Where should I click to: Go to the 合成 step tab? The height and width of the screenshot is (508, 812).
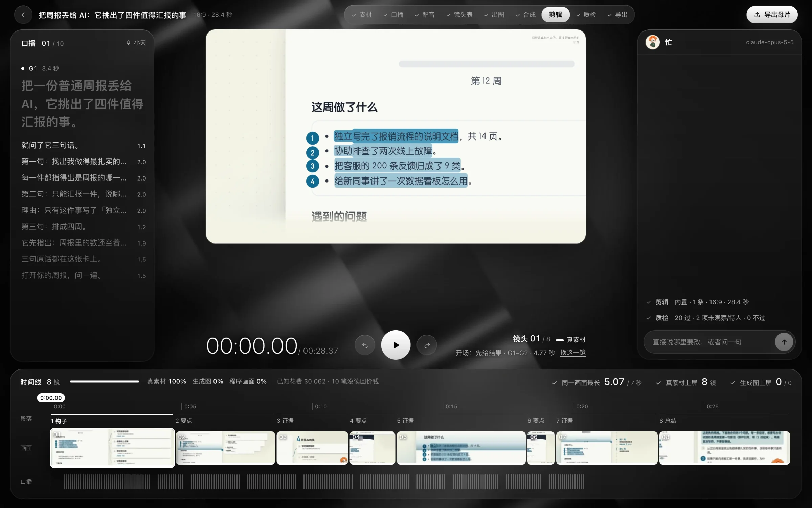(x=525, y=15)
